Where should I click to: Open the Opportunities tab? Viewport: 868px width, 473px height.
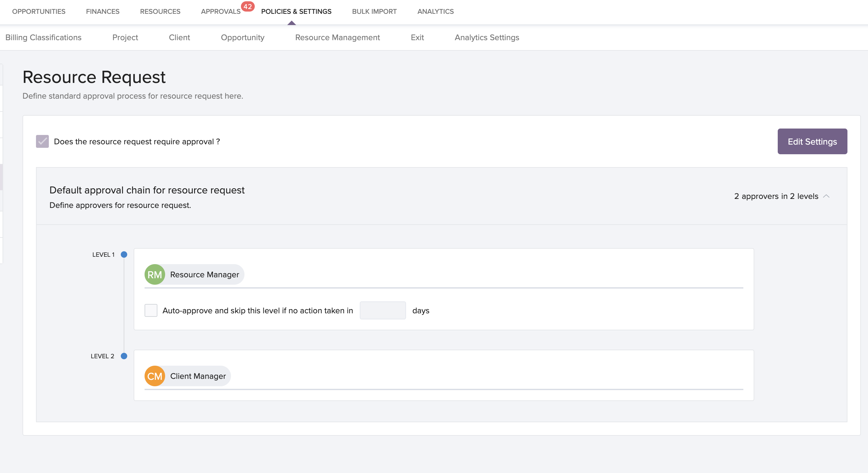pos(39,12)
